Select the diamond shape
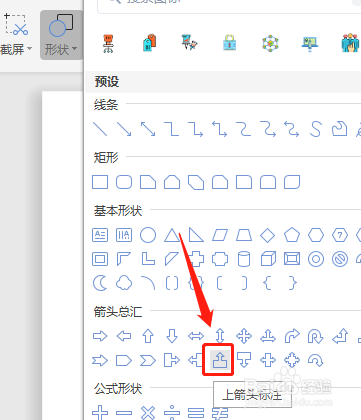361x420 pixels. tap(268, 235)
